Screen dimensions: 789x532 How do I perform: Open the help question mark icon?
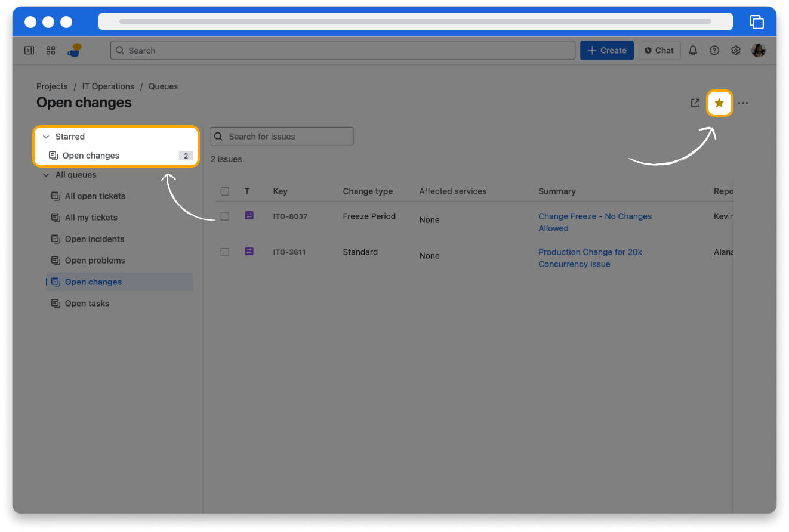click(714, 51)
